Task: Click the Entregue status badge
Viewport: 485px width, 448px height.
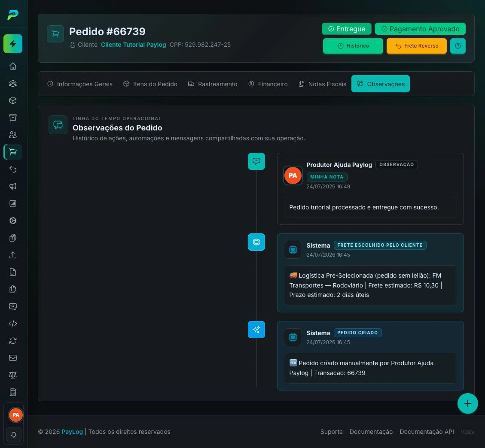Action: [x=346, y=29]
